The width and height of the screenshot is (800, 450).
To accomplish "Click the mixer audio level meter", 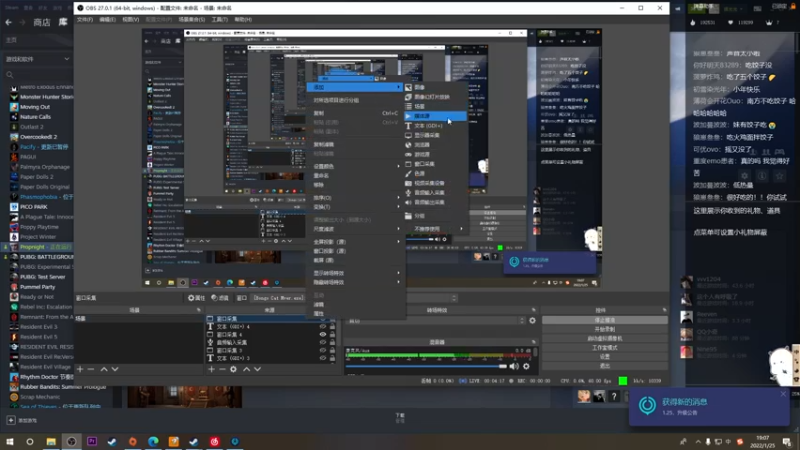I will click(439, 355).
